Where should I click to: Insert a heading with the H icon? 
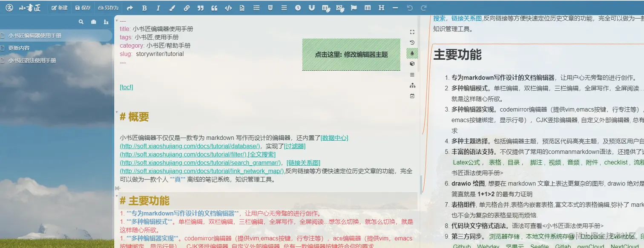382,8
